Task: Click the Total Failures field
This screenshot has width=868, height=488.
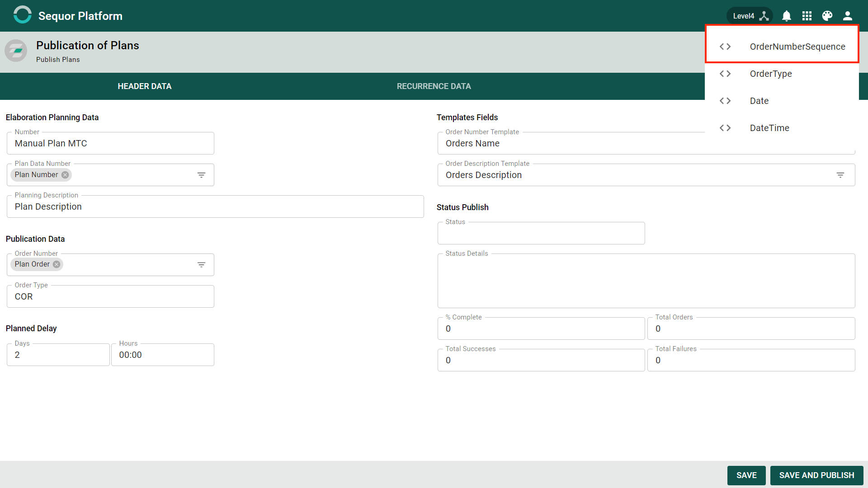Action: (x=751, y=360)
